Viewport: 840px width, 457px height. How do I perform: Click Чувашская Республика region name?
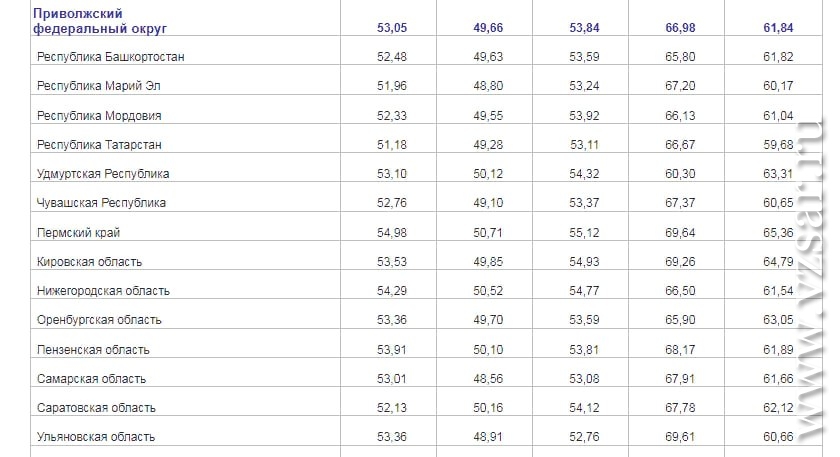click(x=101, y=203)
